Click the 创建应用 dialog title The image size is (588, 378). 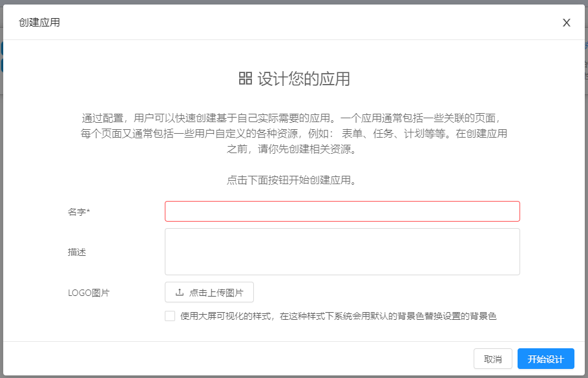tap(39, 23)
